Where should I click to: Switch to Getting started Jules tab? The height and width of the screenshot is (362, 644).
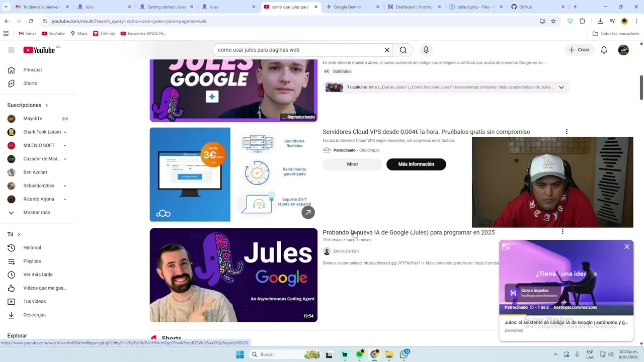click(x=166, y=7)
